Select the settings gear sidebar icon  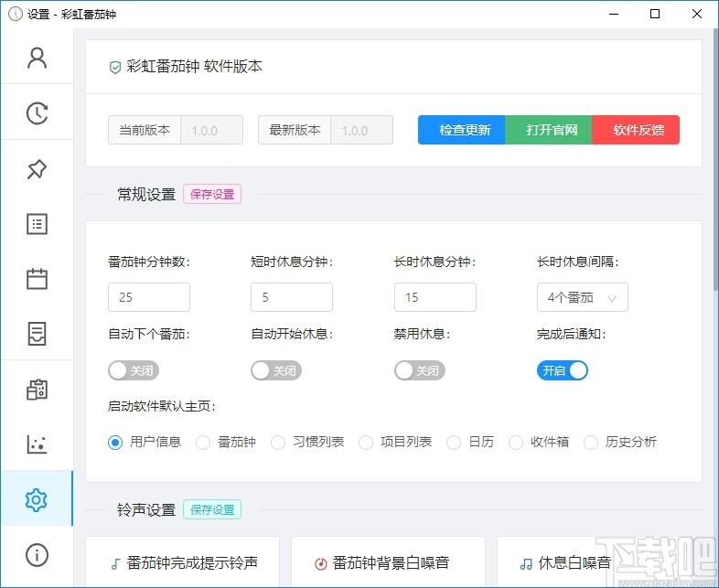[x=37, y=499]
